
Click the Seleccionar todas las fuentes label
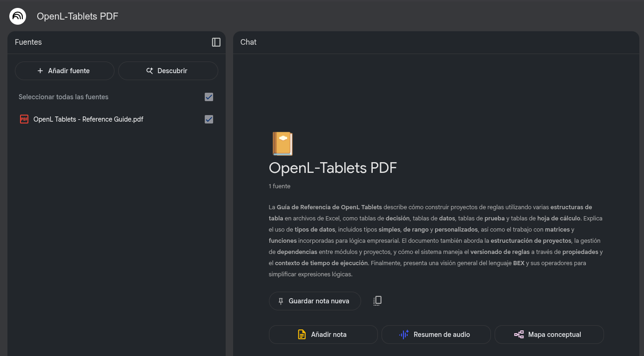click(63, 97)
